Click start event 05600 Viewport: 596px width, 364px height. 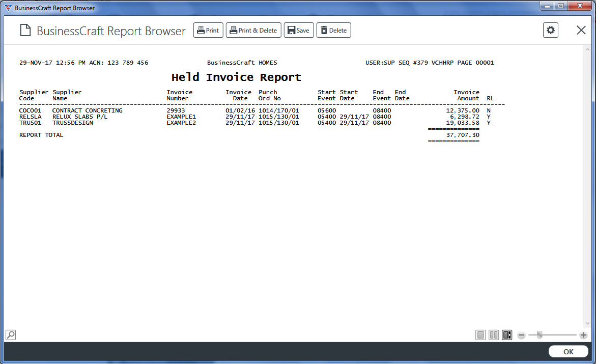point(327,110)
